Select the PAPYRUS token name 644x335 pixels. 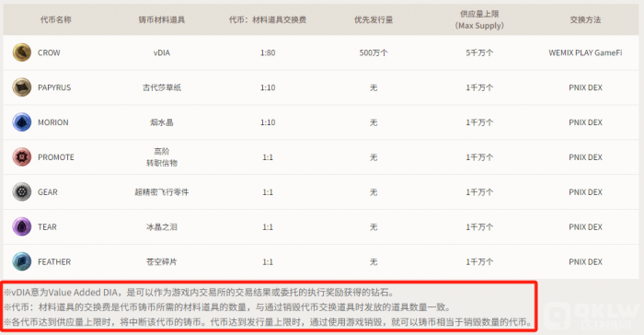54,87
